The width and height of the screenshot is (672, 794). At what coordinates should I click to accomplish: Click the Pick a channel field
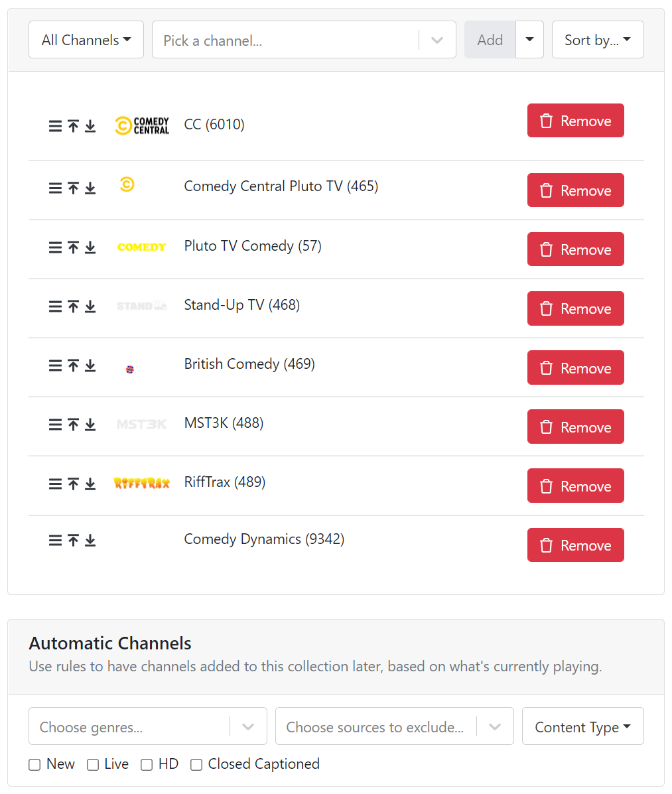point(285,40)
